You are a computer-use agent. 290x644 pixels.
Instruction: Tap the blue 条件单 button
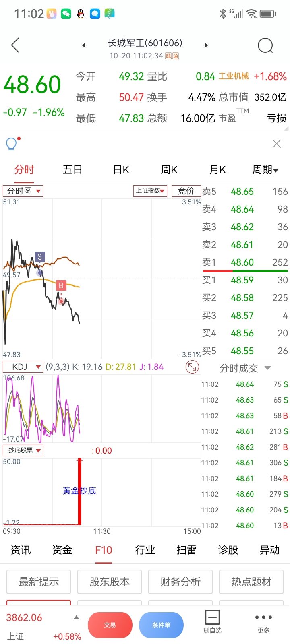coord(161,625)
